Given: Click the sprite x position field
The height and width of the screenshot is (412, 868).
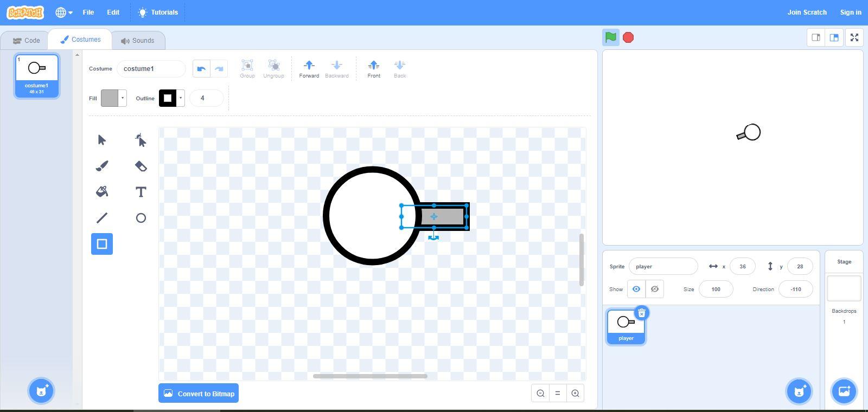Looking at the screenshot, I should point(743,266).
